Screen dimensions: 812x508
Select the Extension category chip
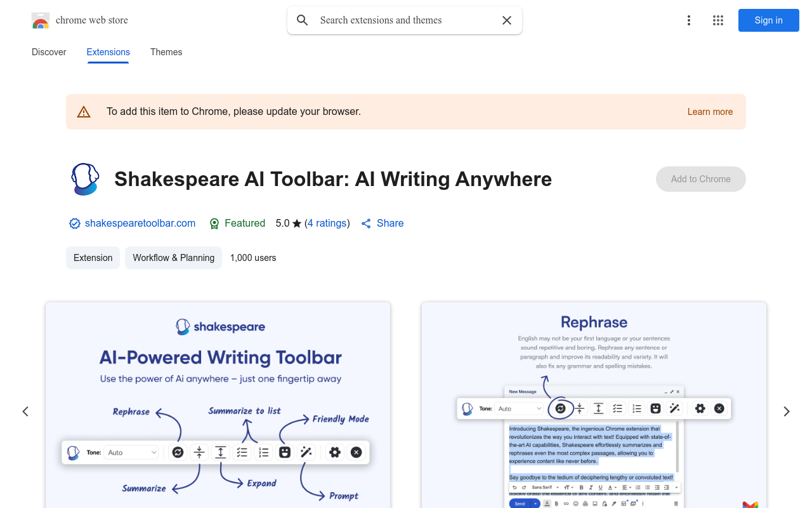(x=93, y=258)
